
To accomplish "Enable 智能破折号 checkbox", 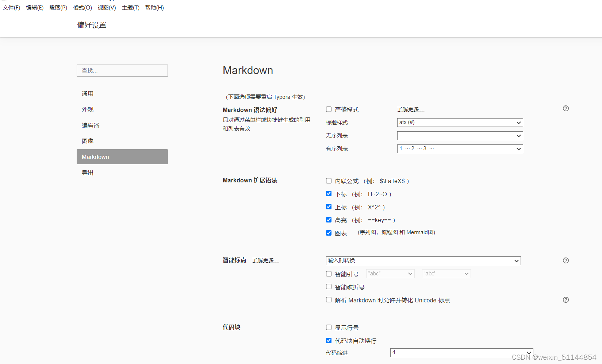I will pyautogui.click(x=329, y=287).
